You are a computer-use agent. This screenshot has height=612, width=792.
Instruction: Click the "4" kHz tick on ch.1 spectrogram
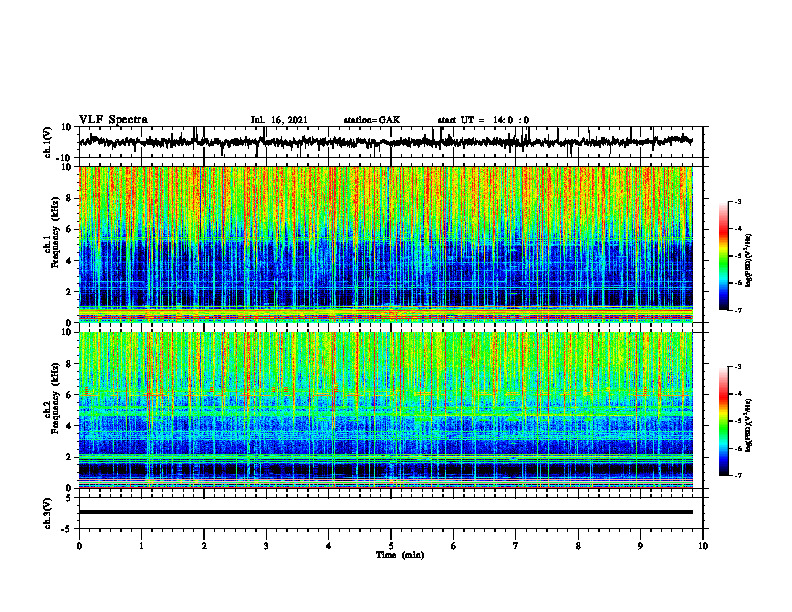point(70,261)
